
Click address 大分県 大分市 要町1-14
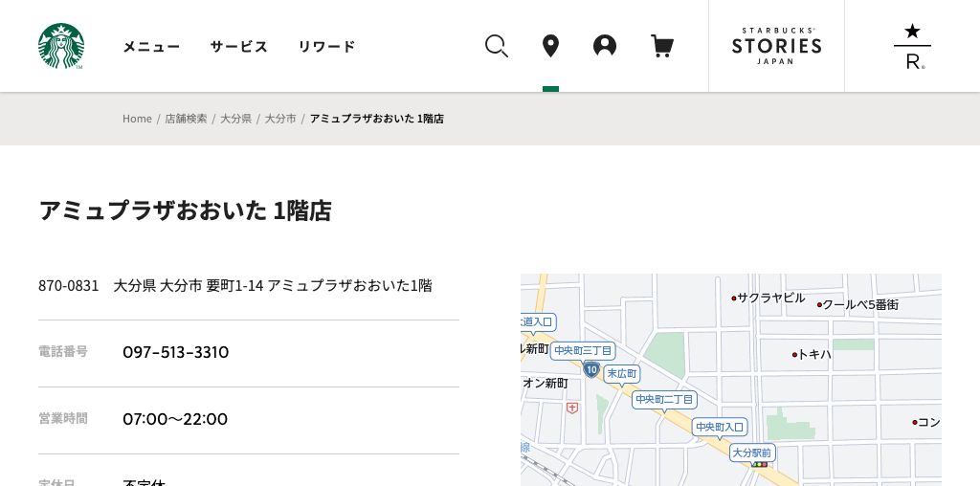(189, 285)
